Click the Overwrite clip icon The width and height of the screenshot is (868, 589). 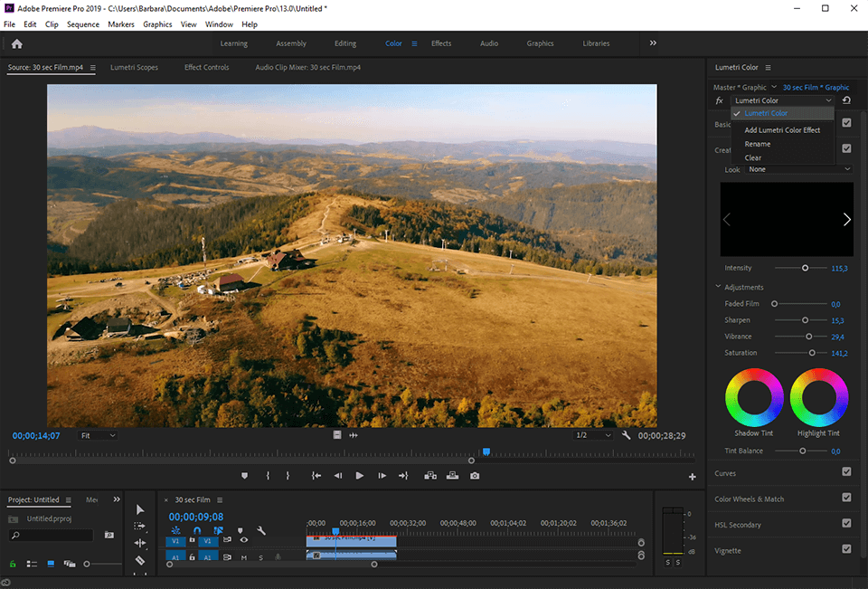(451, 475)
